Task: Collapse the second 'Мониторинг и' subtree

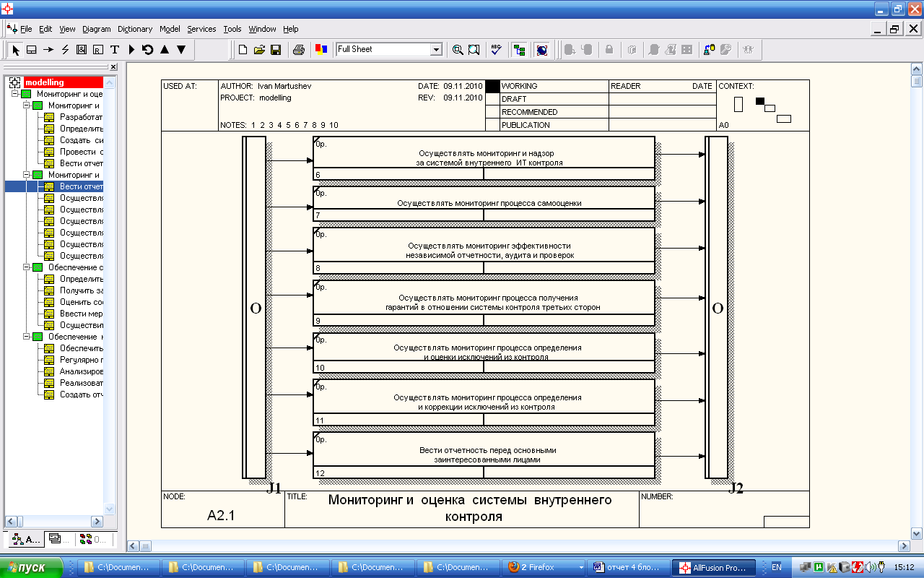Action: (26, 175)
